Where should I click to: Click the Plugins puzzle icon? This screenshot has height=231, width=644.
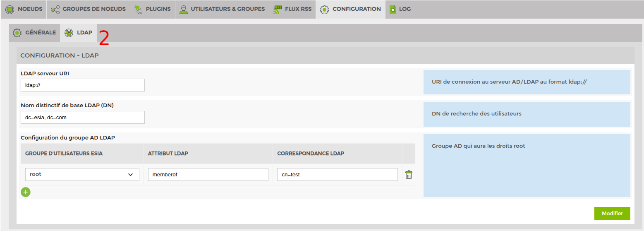coord(138,9)
